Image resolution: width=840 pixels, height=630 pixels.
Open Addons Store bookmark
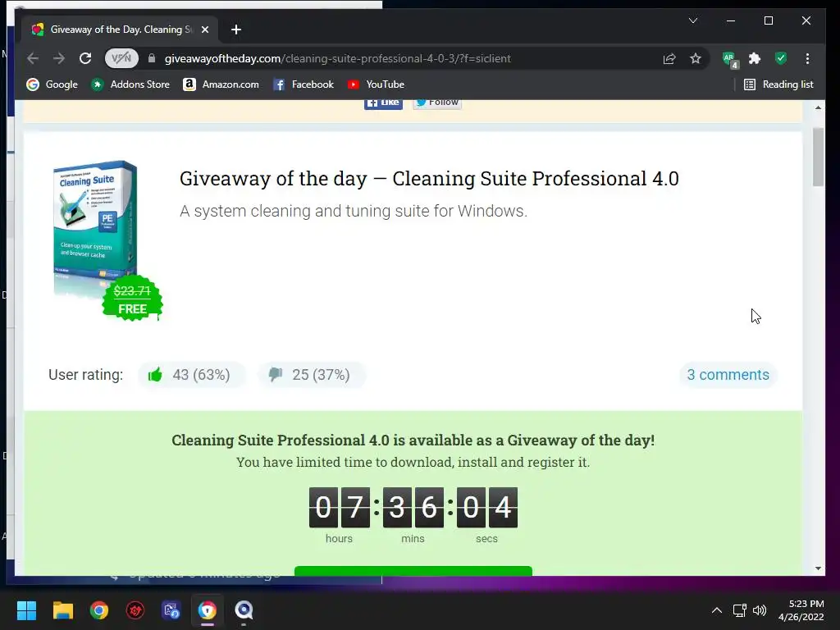click(130, 84)
